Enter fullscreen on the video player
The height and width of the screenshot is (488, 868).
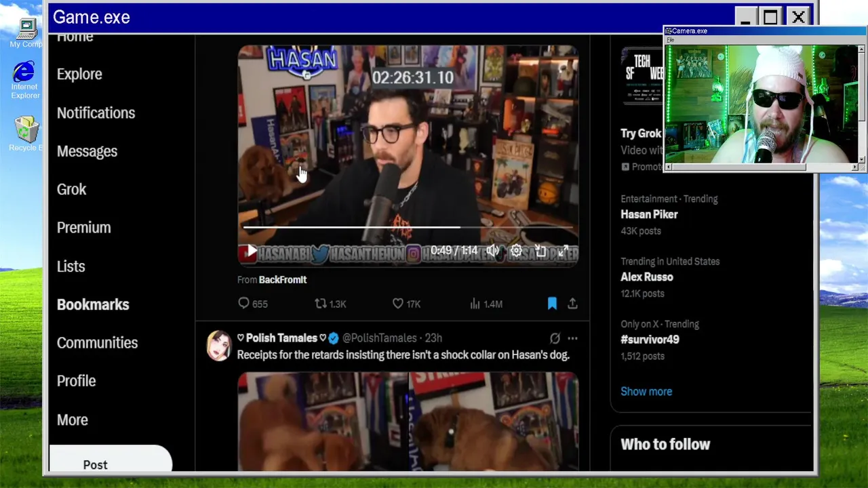[x=563, y=251]
